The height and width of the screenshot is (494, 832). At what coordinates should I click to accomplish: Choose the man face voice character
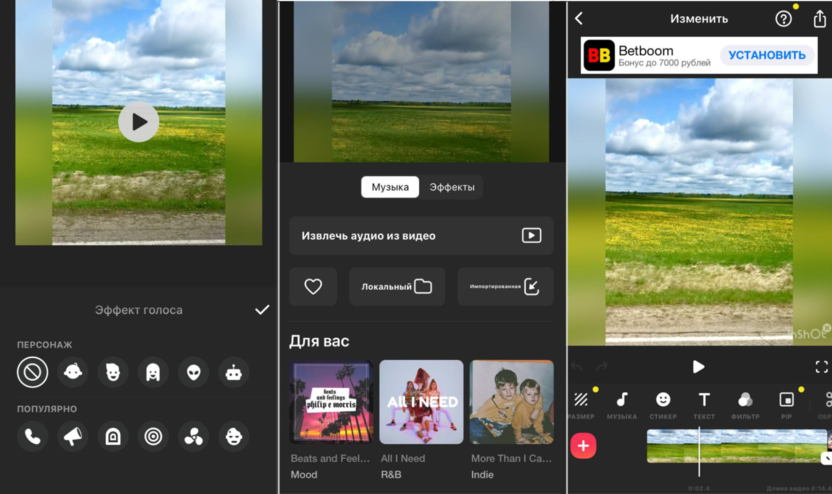113,372
